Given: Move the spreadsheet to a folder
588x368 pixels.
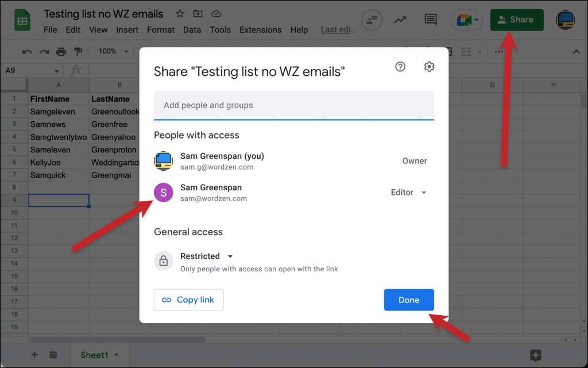Looking at the screenshot, I should [x=198, y=13].
